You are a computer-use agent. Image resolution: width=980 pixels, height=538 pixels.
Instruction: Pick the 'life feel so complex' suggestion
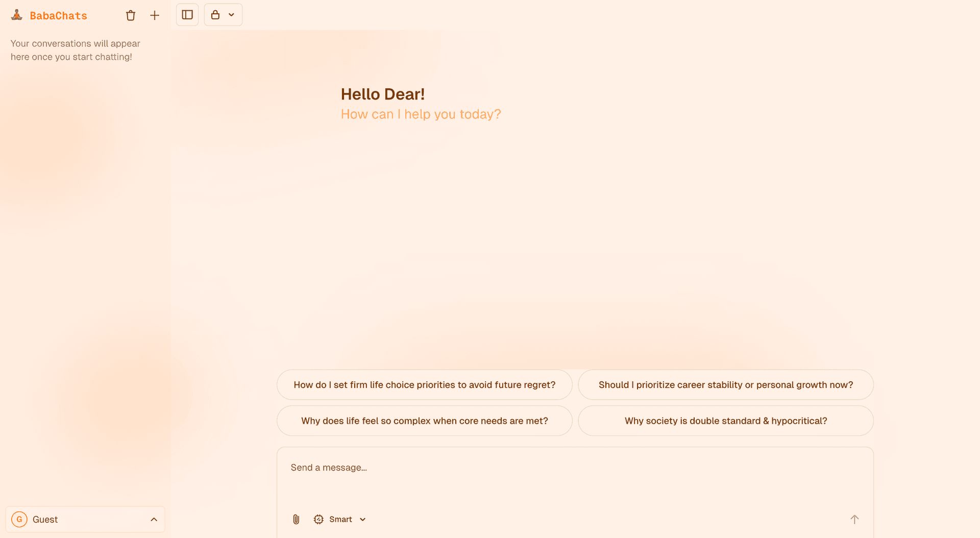[424, 421]
